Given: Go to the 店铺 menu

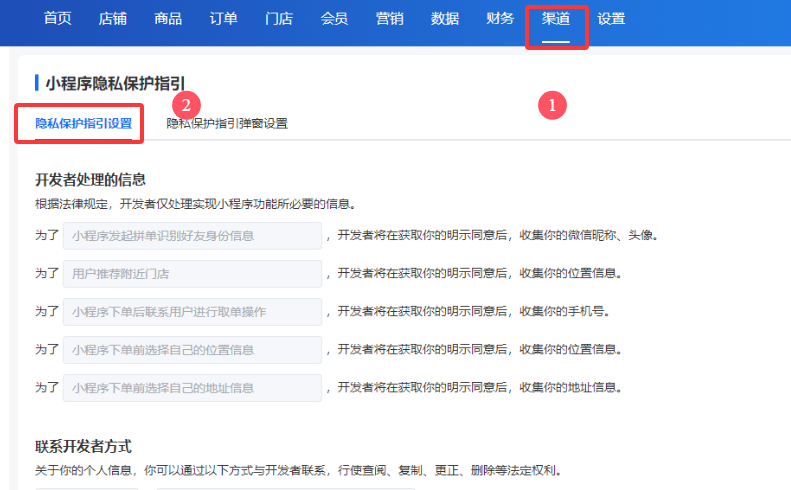Looking at the screenshot, I should click(112, 19).
